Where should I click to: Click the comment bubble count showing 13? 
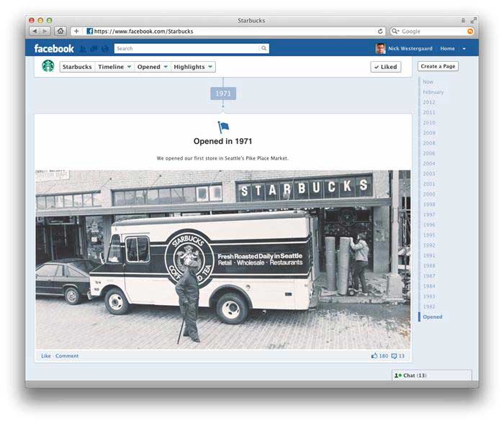(398, 356)
